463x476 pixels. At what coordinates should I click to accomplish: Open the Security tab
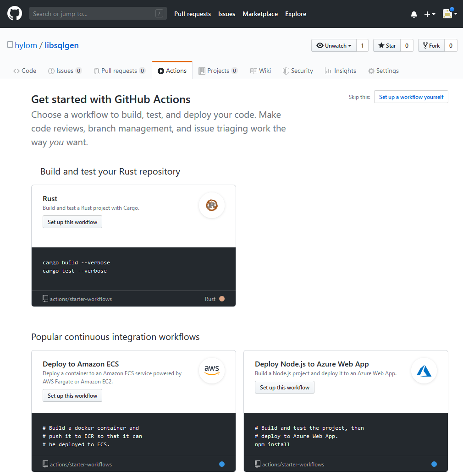click(x=298, y=71)
